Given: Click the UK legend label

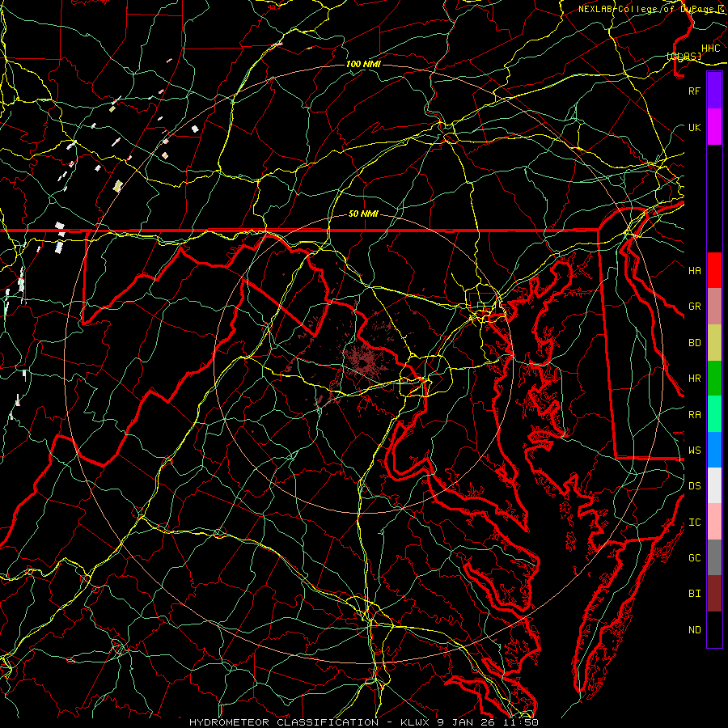Looking at the screenshot, I should (694, 127).
